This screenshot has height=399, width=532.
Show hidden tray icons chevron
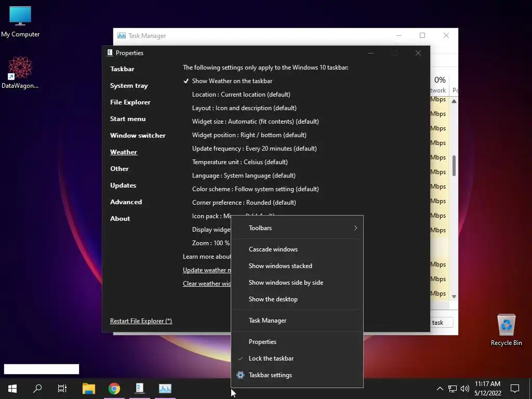pyautogui.click(x=440, y=389)
